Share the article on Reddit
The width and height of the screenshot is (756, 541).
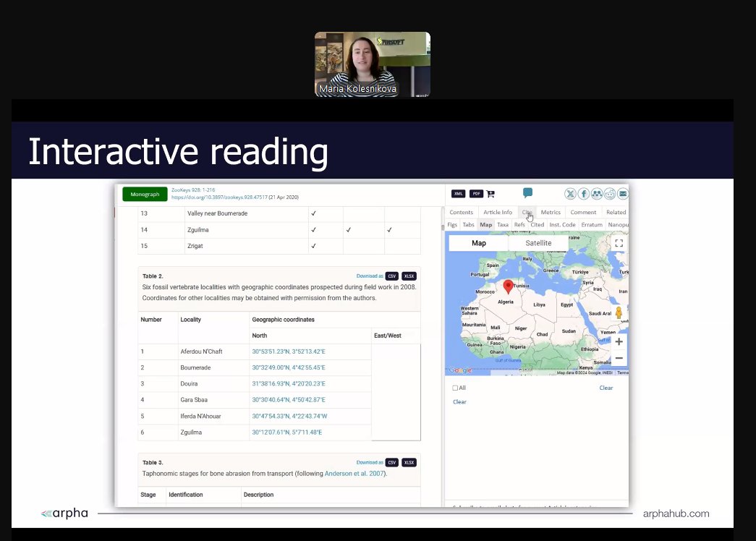click(x=610, y=194)
